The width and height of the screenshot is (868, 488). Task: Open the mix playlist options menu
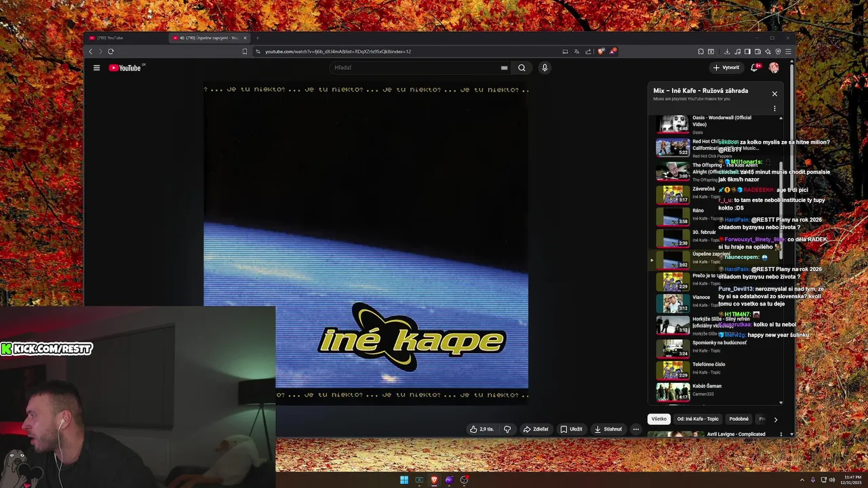click(x=774, y=108)
